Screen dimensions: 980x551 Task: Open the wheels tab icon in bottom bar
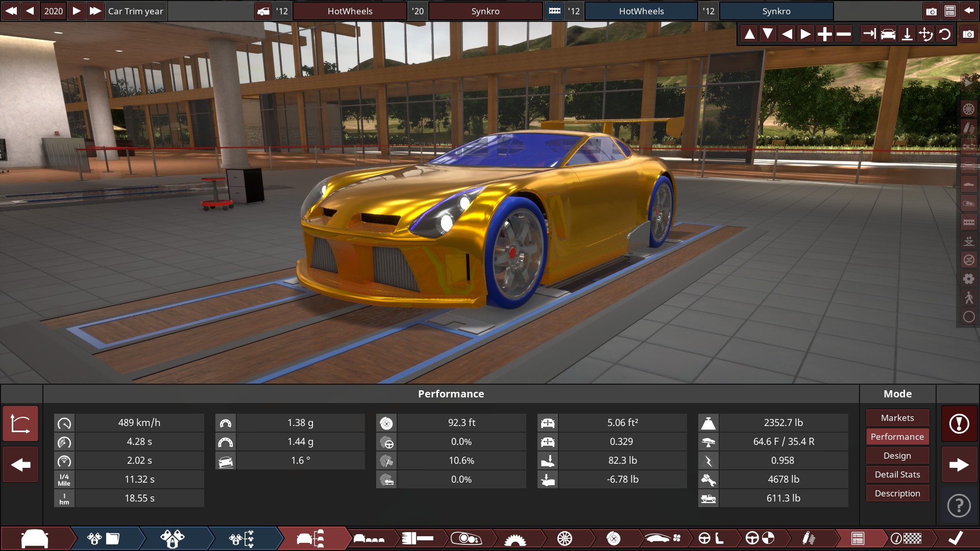(x=565, y=538)
